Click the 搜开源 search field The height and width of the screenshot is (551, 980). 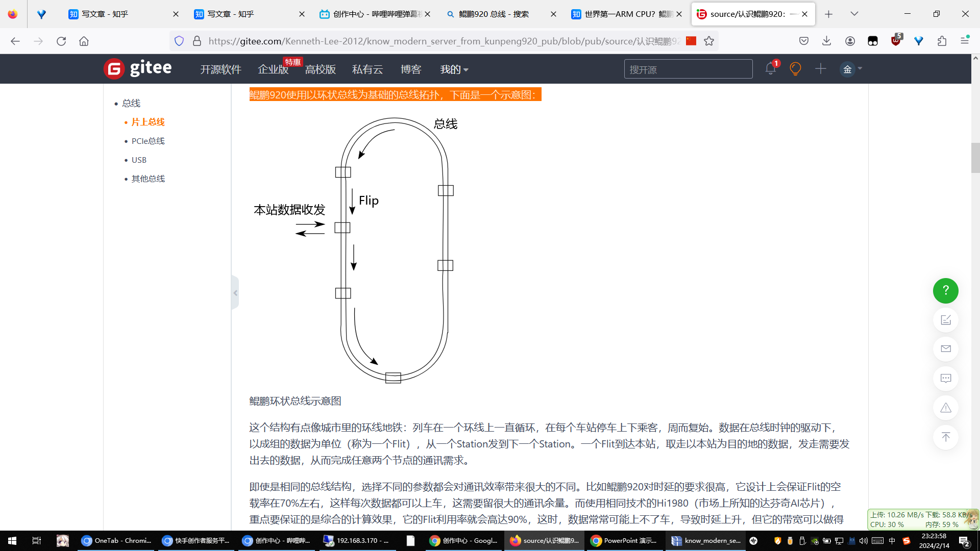click(x=688, y=68)
